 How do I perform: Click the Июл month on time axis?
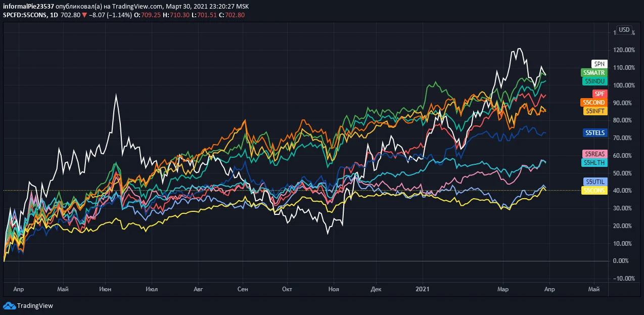click(151, 289)
